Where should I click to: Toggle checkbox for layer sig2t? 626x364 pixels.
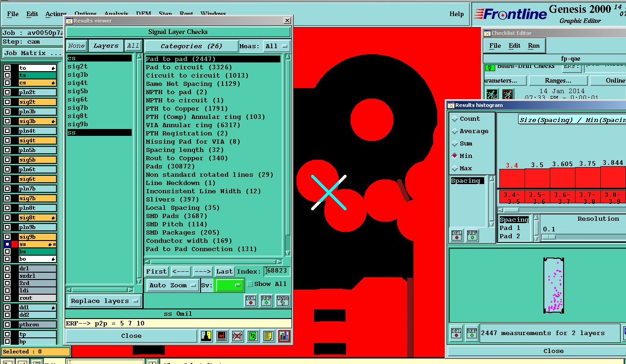pos(7,102)
